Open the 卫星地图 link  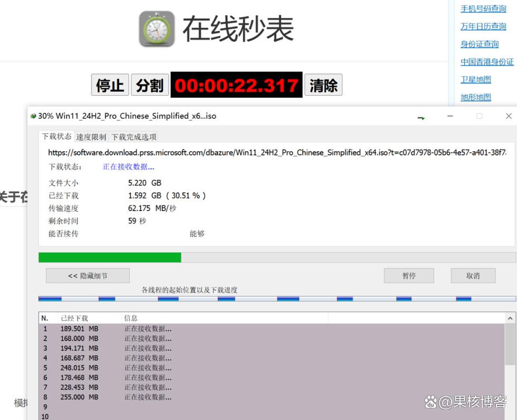[x=475, y=79]
